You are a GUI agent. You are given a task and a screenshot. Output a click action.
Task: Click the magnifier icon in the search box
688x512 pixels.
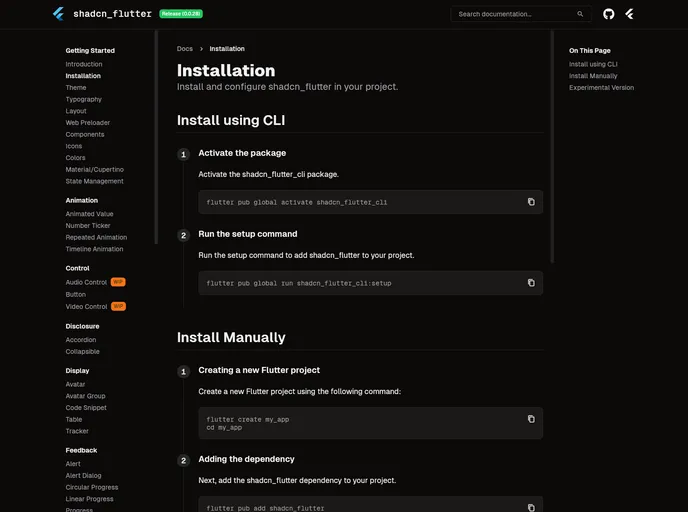coord(580,14)
